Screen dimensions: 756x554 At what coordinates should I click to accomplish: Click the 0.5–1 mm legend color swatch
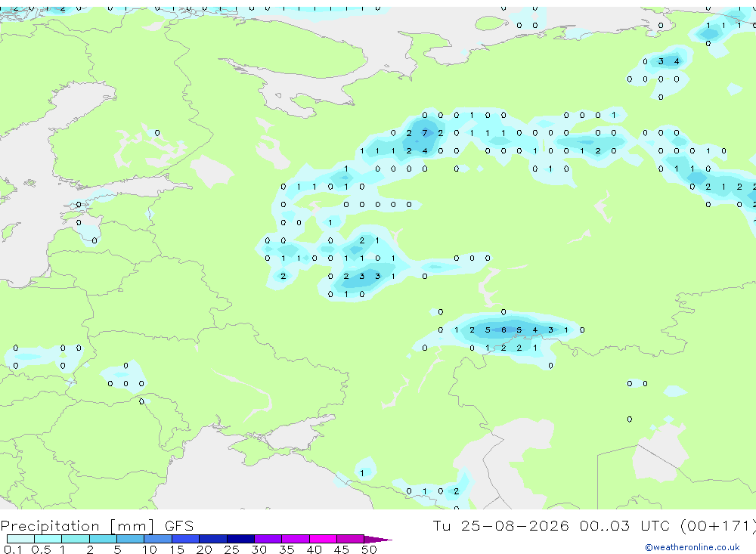tap(48, 539)
